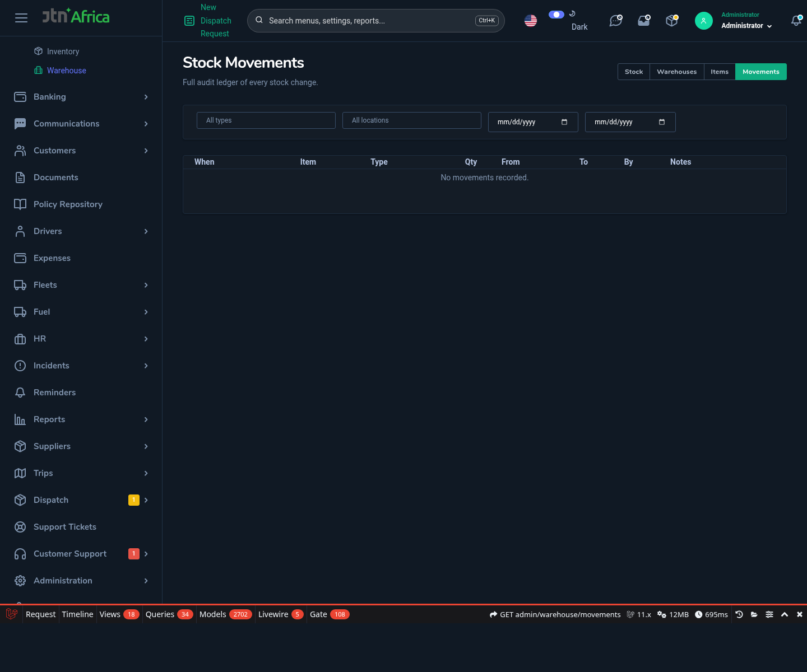Click the JTN Africa logo
This screenshot has width=807, height=672.
pos(76,16)
